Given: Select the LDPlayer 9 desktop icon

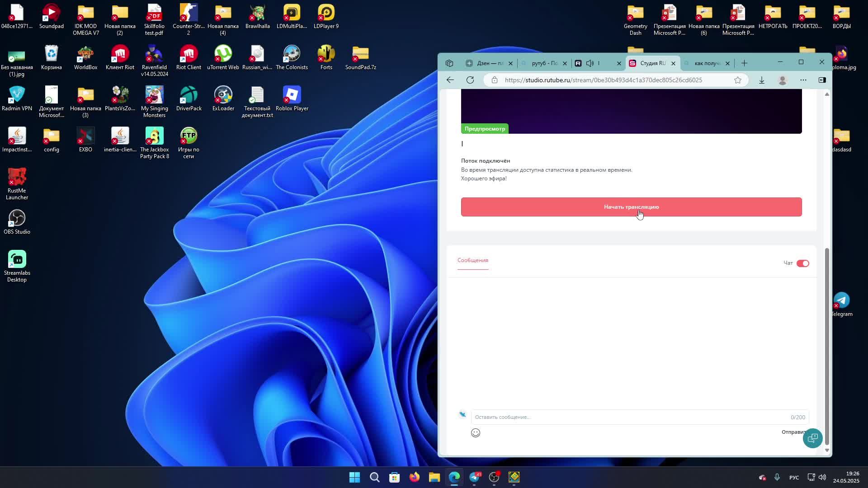Looking at the screenshot, I should (326, 17).
